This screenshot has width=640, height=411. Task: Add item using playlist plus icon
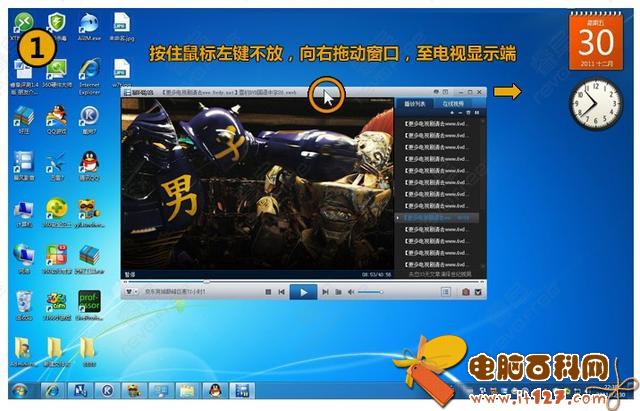click(x=452, y=113)
